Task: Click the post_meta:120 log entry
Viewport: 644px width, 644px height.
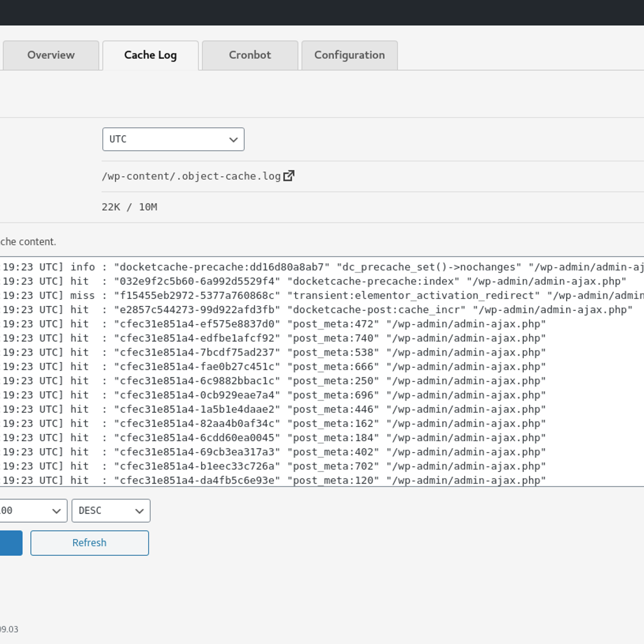Action: click(322, 480)
